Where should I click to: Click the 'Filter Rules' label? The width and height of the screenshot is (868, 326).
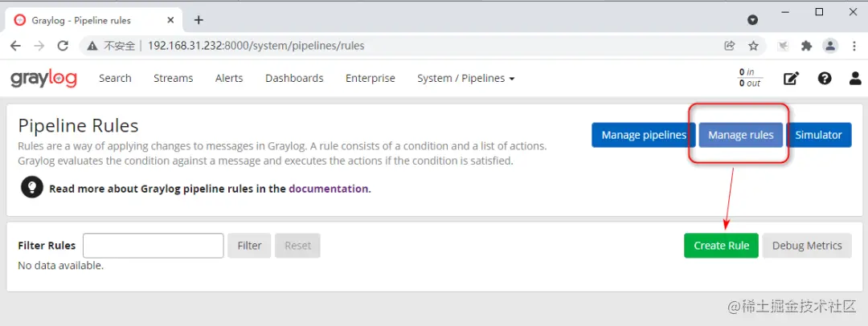pyautogui.click(x=47, y=246)
